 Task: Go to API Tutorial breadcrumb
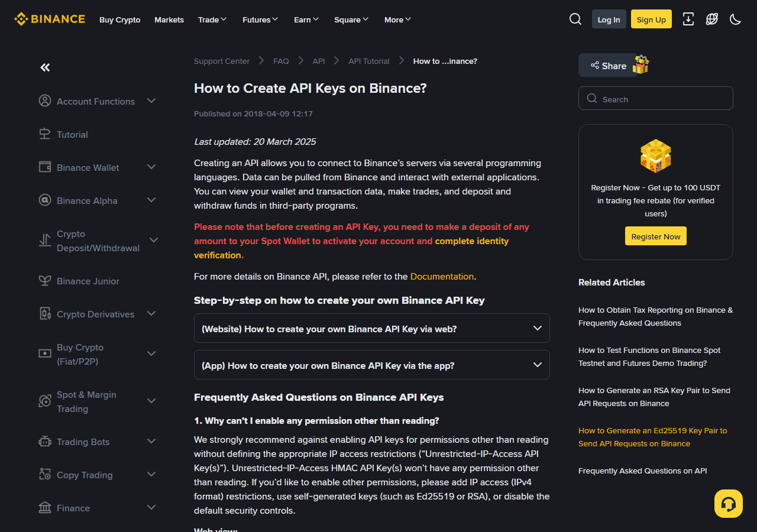pyautogui.click(x=369, y=61)
